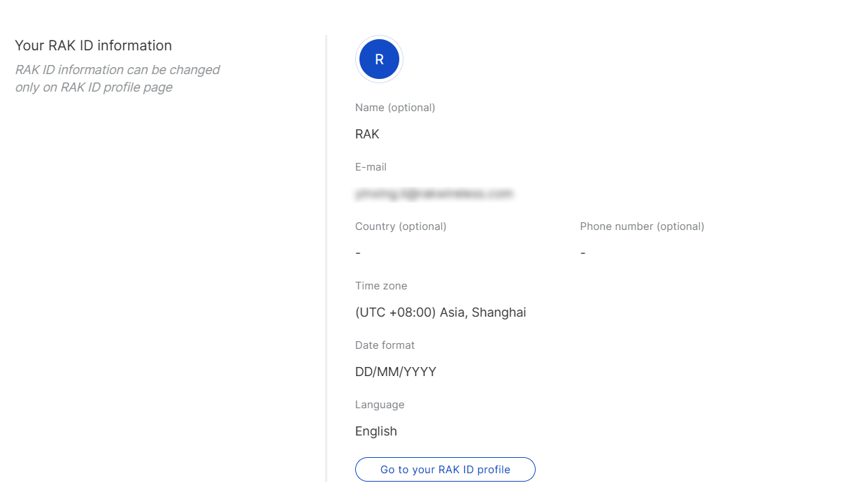
Task: Select the Time zone label
Action: click(x=380, y=285)
